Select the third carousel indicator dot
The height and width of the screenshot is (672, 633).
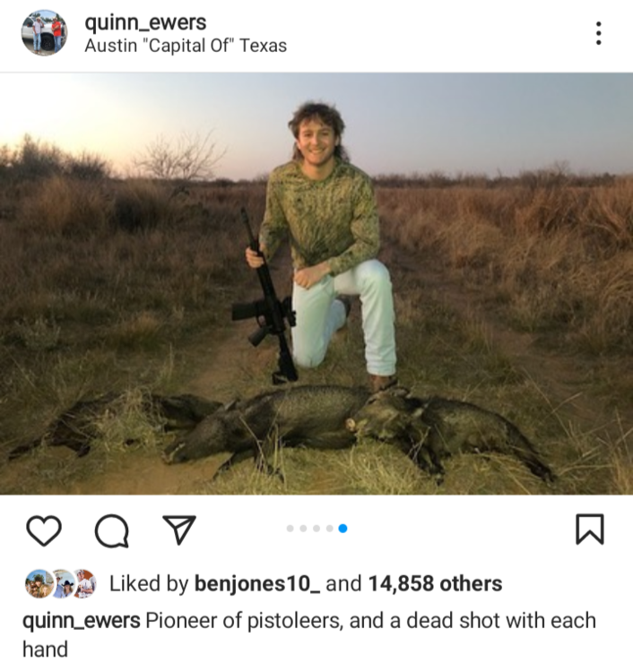coord(316,529)
